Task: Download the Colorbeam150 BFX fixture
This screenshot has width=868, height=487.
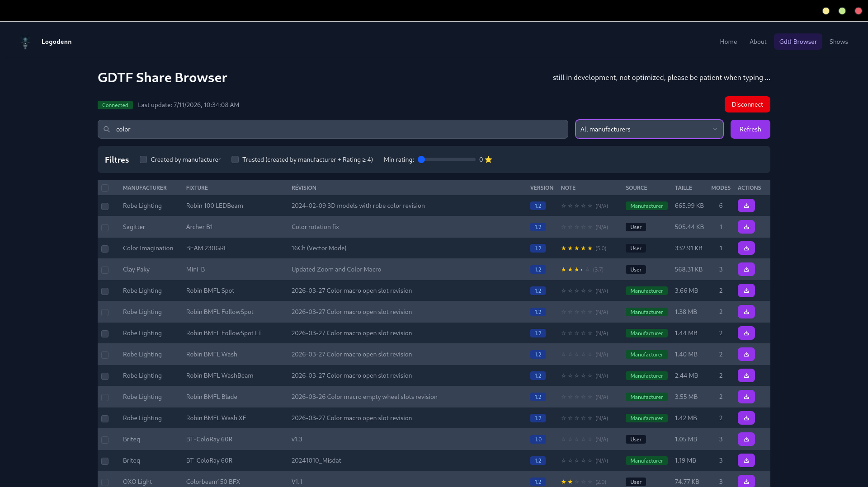Action: [x=746, y=481]
